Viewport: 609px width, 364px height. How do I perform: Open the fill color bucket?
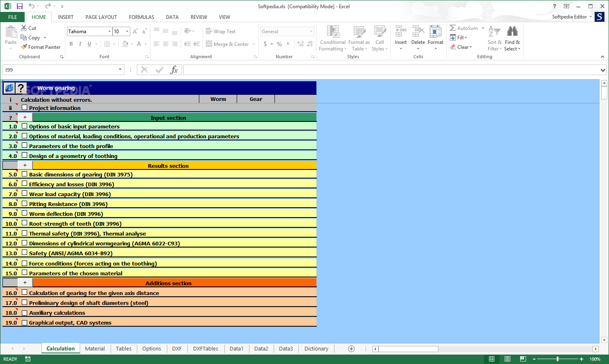(125, 44)
